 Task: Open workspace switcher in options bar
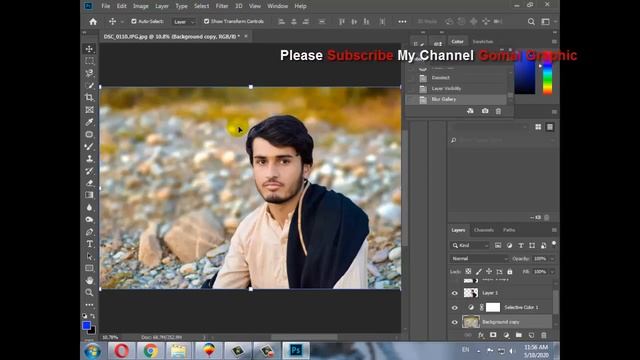click(546, 22)
